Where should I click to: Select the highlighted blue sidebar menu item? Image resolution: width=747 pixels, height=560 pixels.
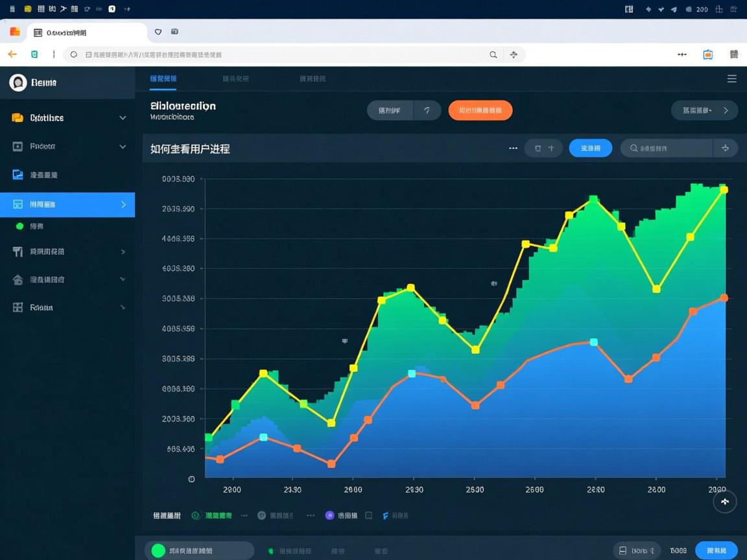click(67, 204)
